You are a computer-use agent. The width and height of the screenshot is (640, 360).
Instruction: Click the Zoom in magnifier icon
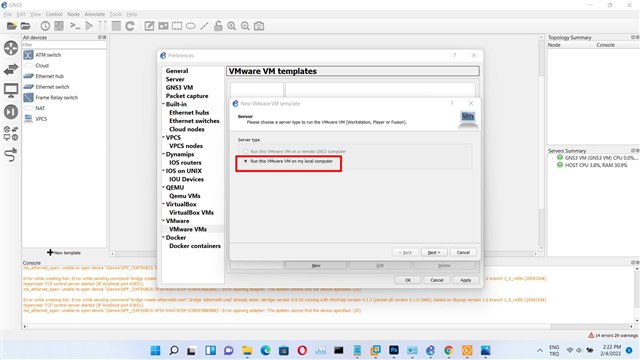pos(231,26)
